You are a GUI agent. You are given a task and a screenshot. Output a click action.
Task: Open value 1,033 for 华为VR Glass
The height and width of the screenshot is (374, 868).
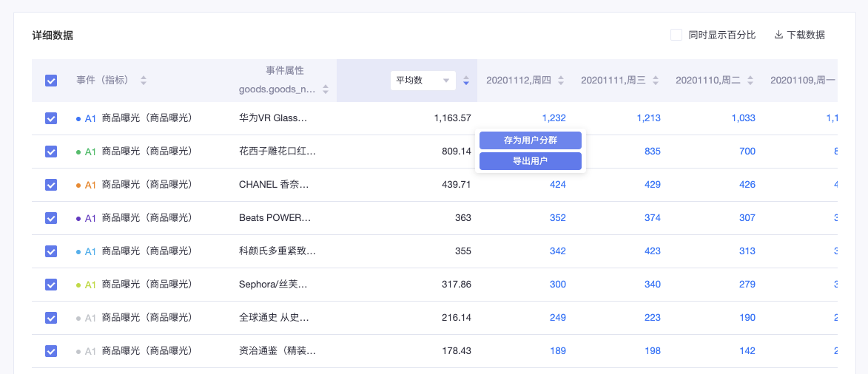(x=744, y=118)
